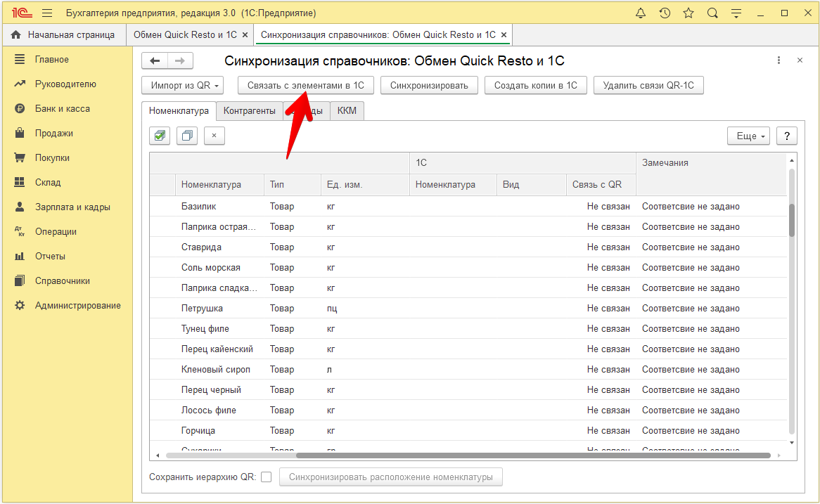Select the Базилик row
820x504 pixels.
(x=468, y=206)
